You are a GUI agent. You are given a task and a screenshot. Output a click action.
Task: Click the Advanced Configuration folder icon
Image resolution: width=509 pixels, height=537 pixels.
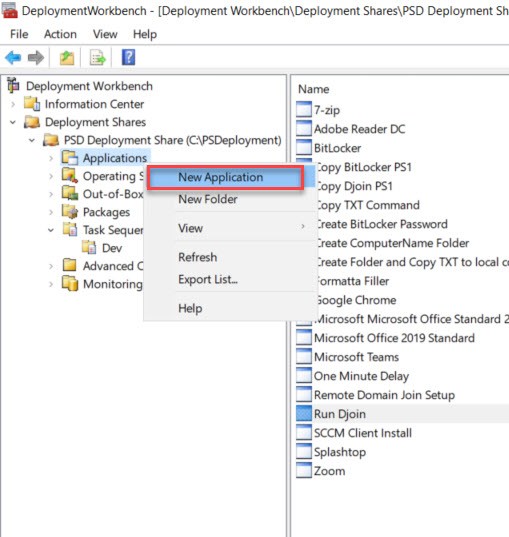coord(70,265)
